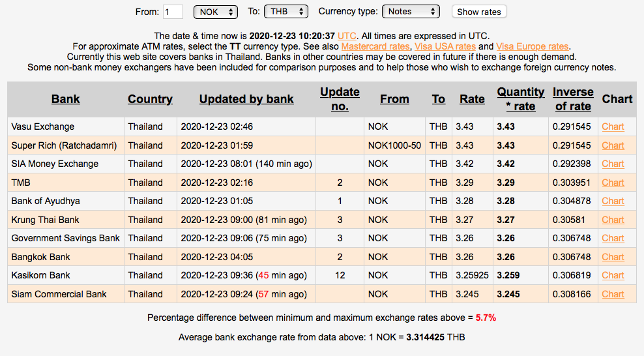Follow the Visa USA rates link
Image resolution: width=644 pixels, height=356 pixels.
click(445, 46)
